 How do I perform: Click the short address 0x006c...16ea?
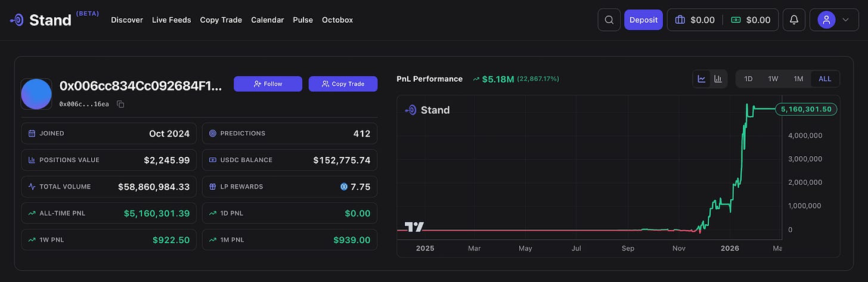[84, 104]
